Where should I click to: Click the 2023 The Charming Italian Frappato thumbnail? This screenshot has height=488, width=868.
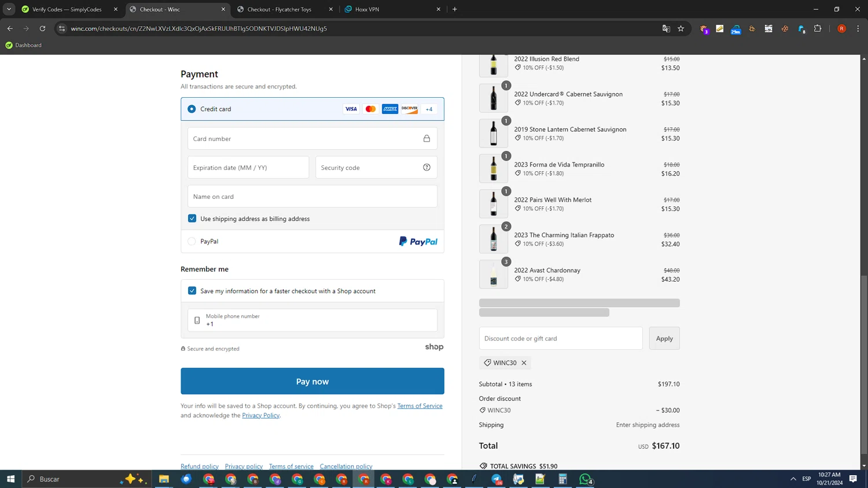(494, 239)
